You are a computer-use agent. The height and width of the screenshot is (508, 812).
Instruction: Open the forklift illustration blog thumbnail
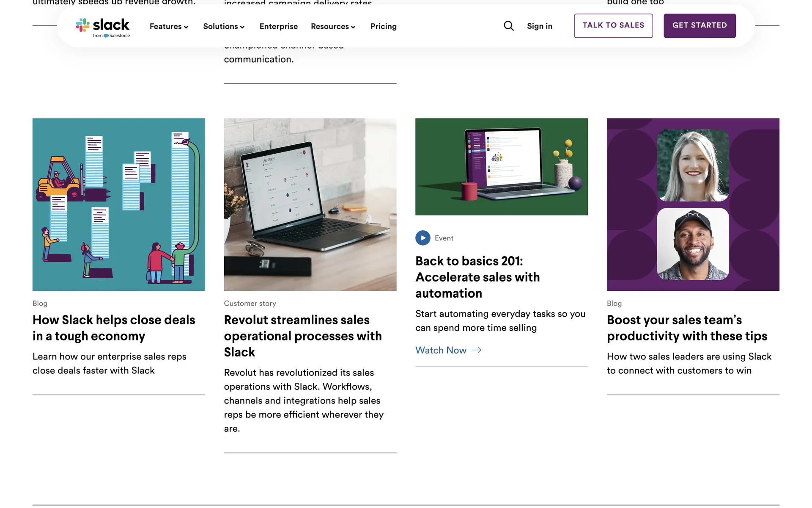[119, 204]
